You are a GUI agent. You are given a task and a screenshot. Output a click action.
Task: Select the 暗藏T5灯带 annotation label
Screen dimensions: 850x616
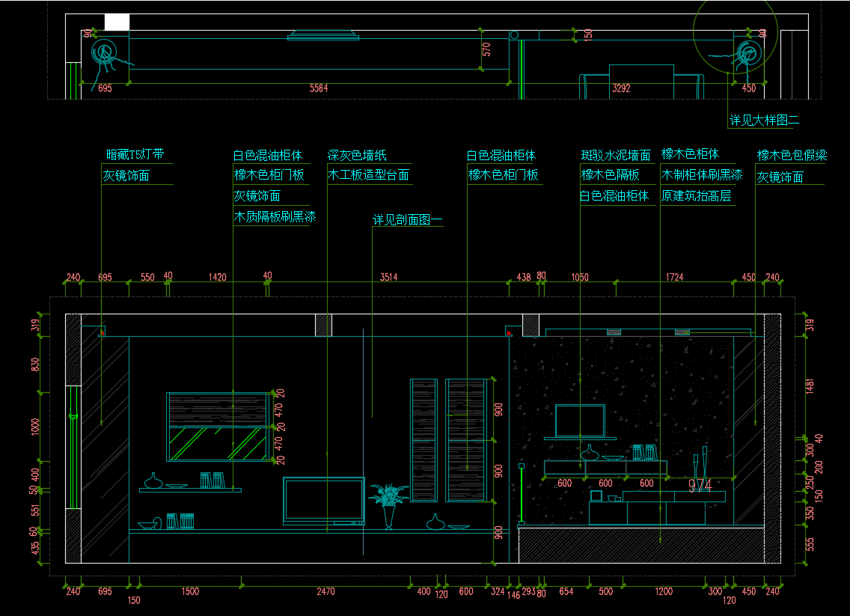135,154
